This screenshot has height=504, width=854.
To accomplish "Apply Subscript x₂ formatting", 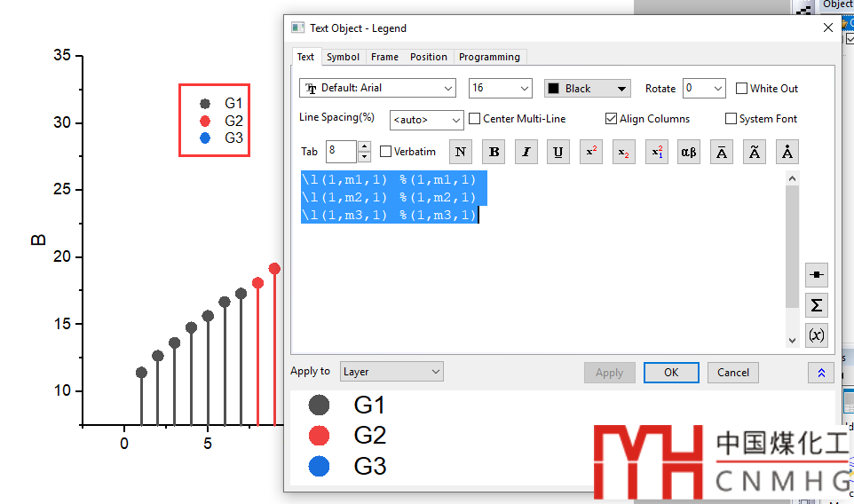I will (x=623, y=152).
